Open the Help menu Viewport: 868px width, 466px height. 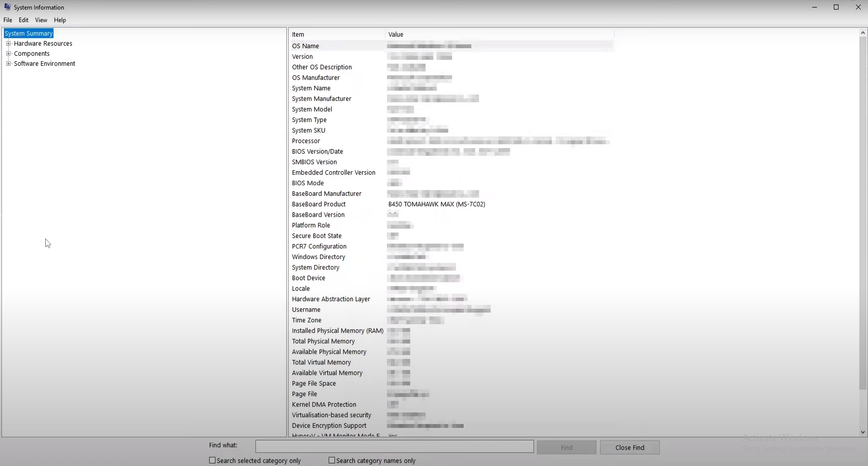click(x=60, y=20)
